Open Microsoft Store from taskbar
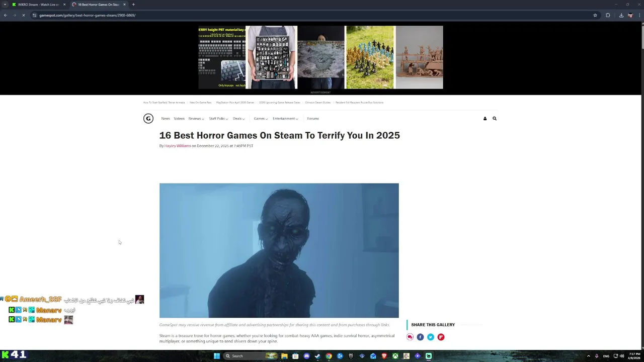644x362 pixels. pos(295,356)
